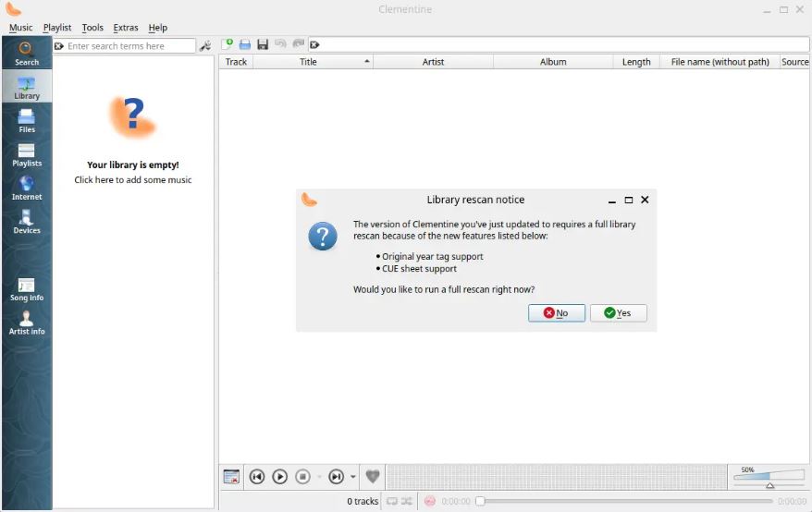Screen dimensions: 812x512
Task: Close the Clementine main window
Action: click(800, 9)
